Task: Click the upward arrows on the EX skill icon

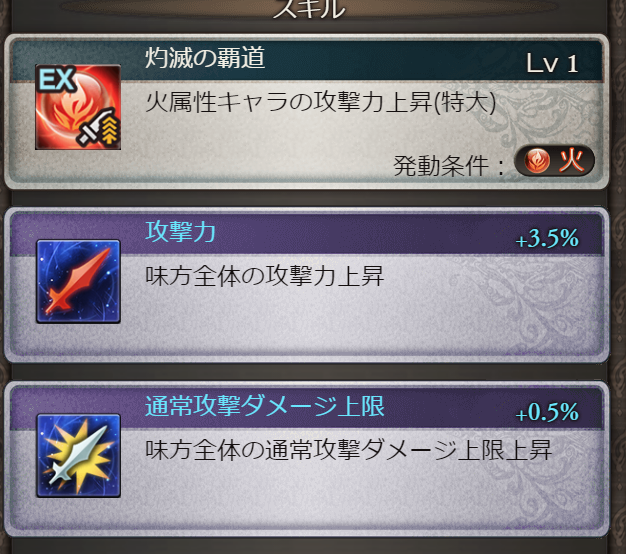Action: [110, 128]
